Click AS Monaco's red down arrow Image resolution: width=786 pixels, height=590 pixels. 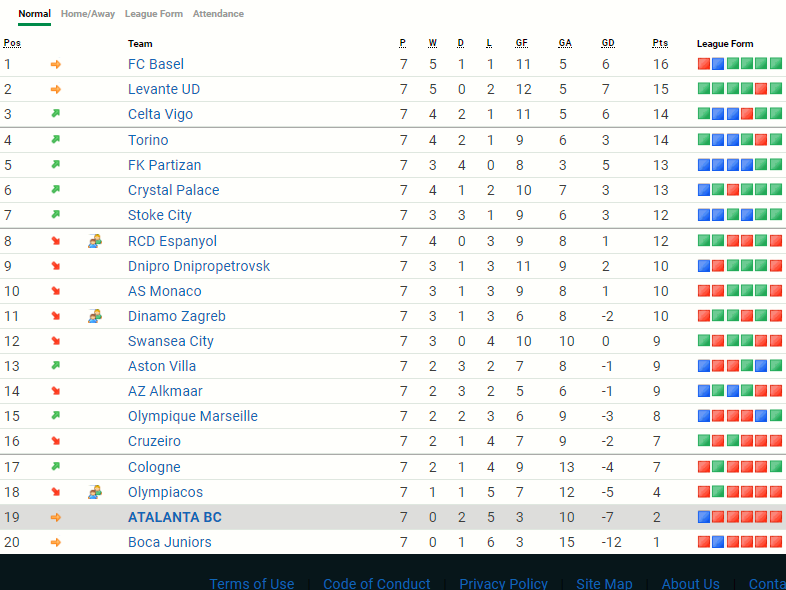pos(56,291)
